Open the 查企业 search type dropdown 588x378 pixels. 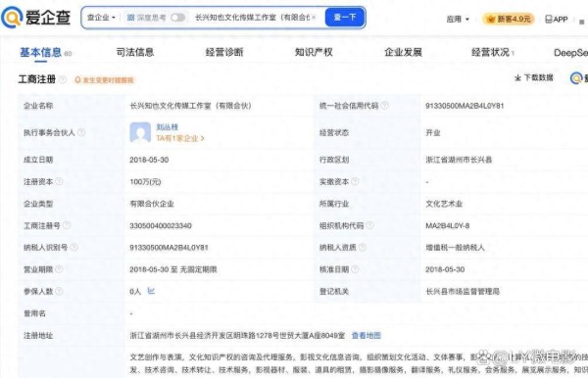pyautogui.click(x=101, y=18)
